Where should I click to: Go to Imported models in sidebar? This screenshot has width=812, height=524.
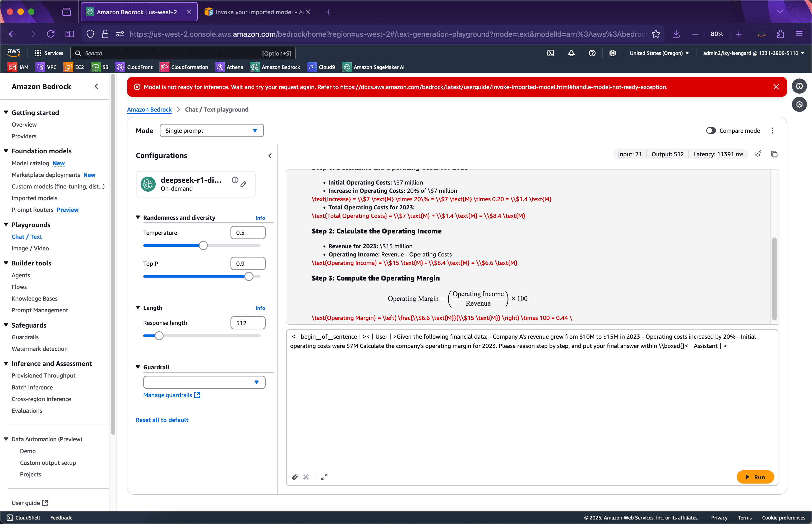coord(34,198)
